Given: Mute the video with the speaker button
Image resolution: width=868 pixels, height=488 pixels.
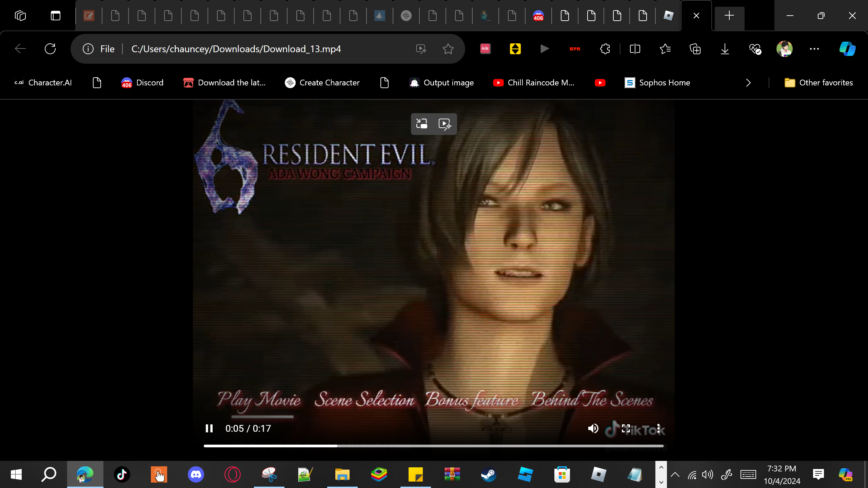Looking at the screenshot, I should point(593,428).
